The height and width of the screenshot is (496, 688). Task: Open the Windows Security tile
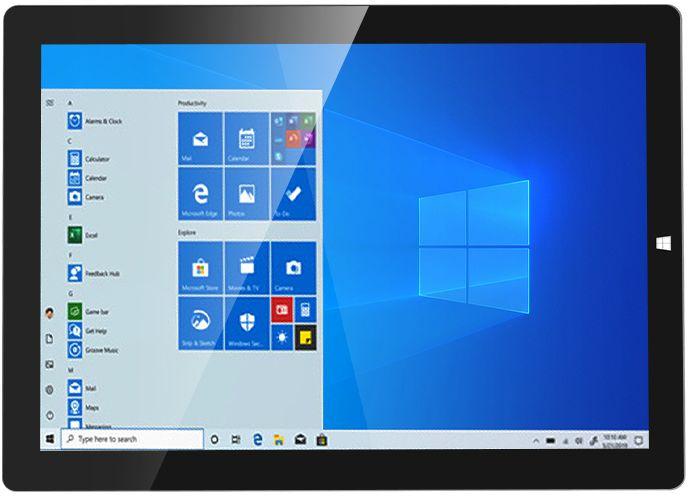point(246,324)
